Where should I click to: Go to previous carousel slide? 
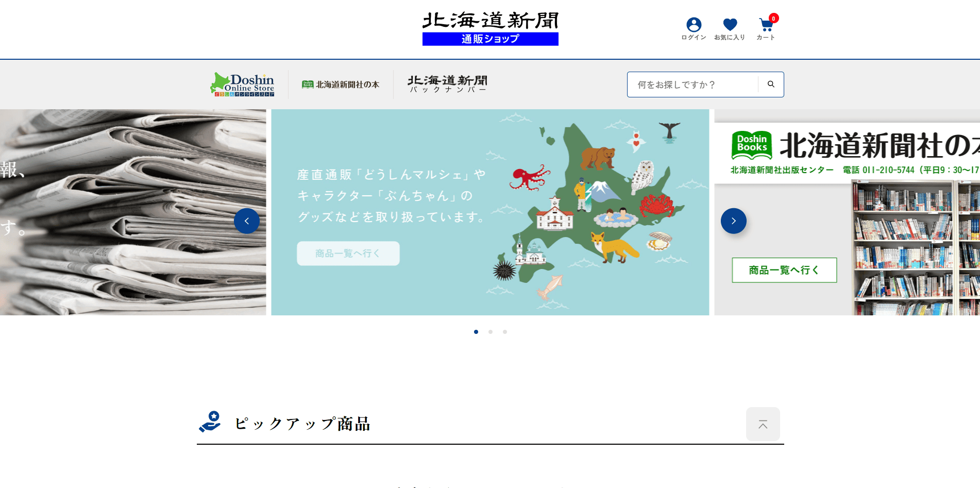pos(247,221)
